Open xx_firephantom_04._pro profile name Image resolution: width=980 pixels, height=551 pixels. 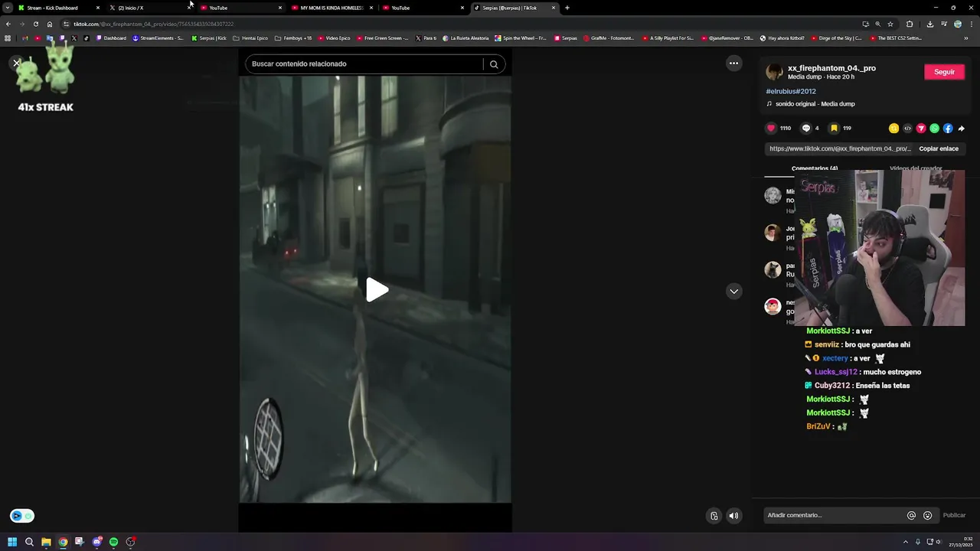pos(831,68)
